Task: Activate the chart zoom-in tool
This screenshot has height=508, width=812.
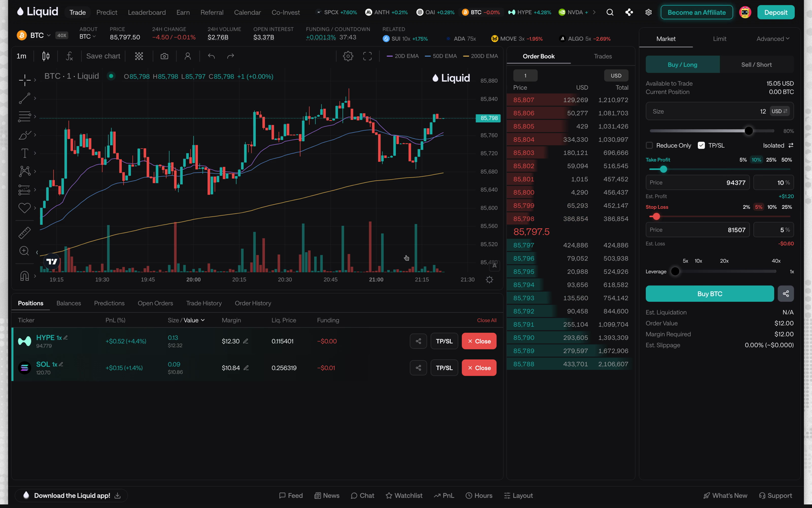Action: coord(24,251)
